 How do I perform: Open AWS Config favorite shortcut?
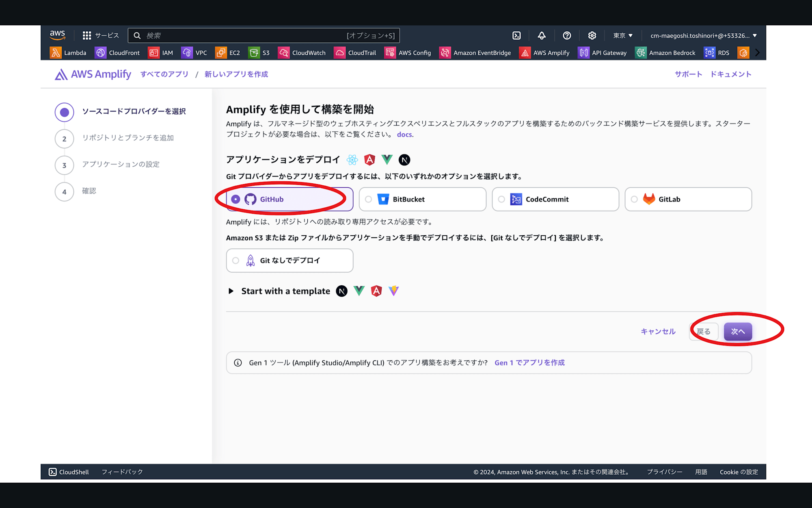click(408, 53)
